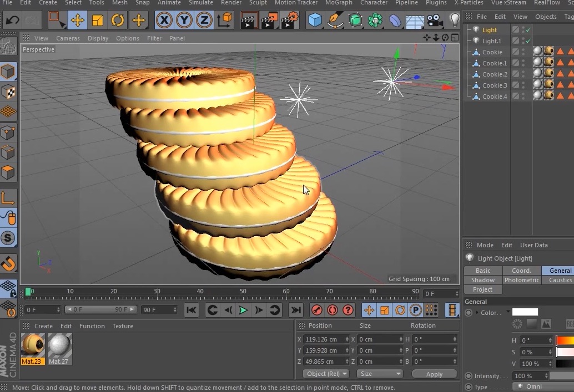Toggle the Z-axis lock icon
This screenshot has width=574, height=392.
tap(203, 20)
